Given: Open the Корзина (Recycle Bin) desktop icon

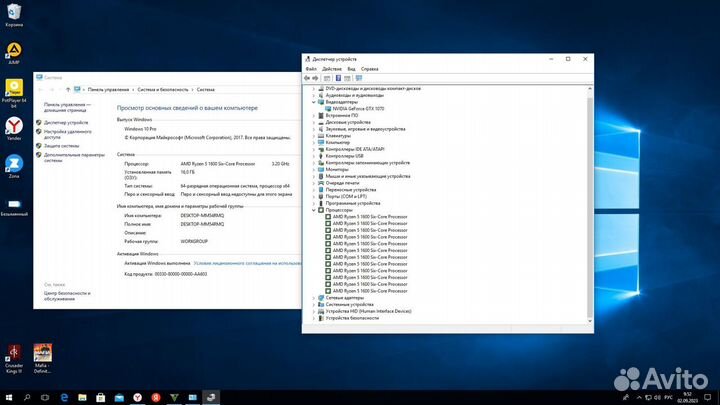Looking at the screenshot, I should [14, 11].
